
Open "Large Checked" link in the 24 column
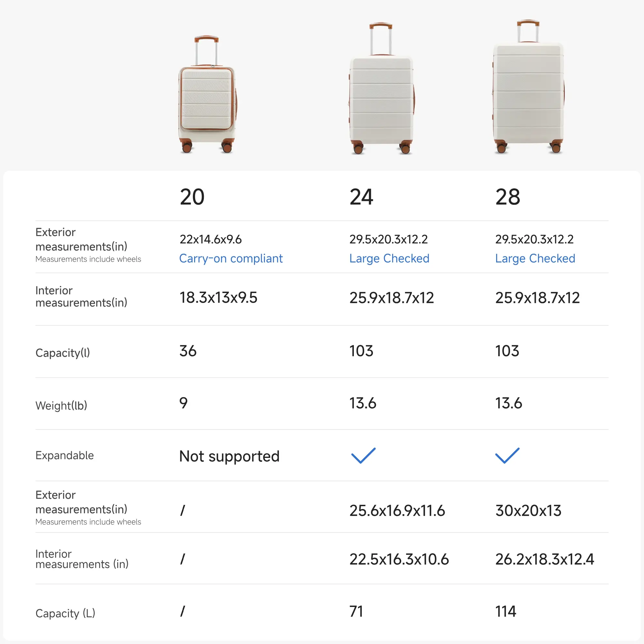(389, 259)
